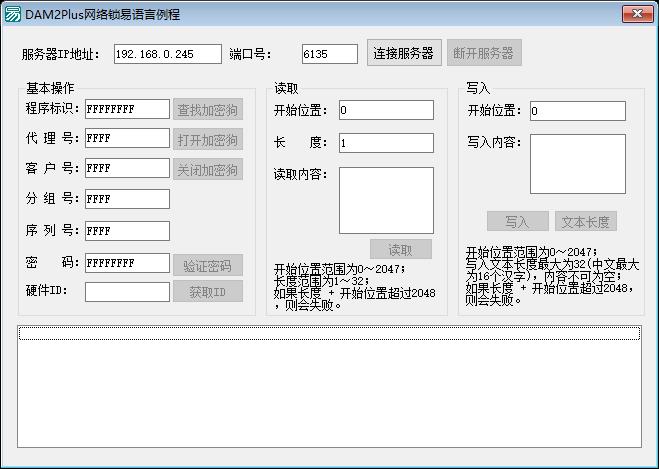The height and width of the screenshot is (469, 659).
Task: Click the 代理号 input field
Action: (127, 138)
